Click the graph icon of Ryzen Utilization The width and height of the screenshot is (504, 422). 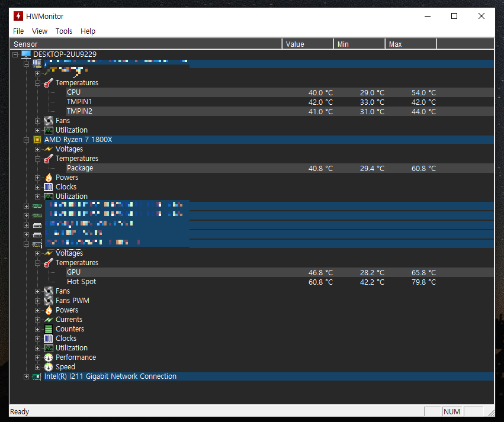[x=48, y=196]
